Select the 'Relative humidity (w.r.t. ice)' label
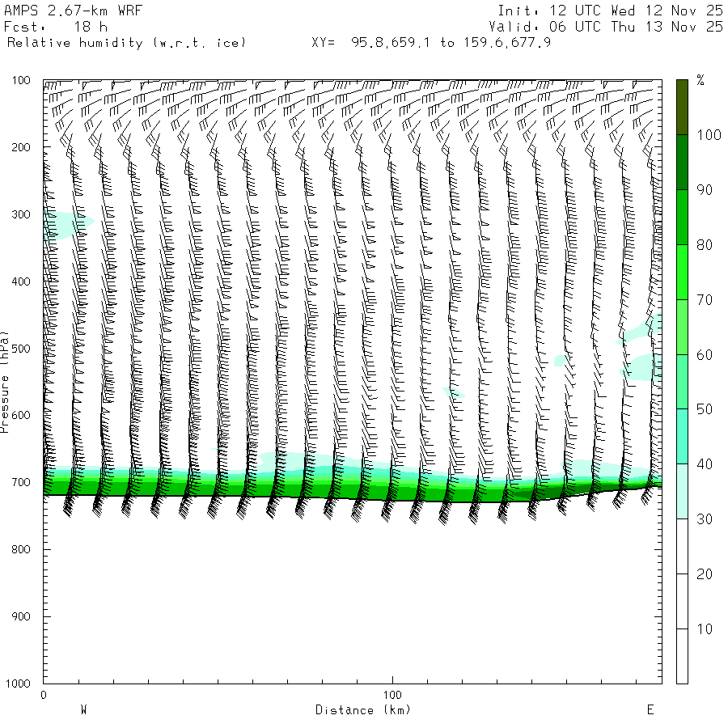The image size is (728, 728). click(126, 42)
